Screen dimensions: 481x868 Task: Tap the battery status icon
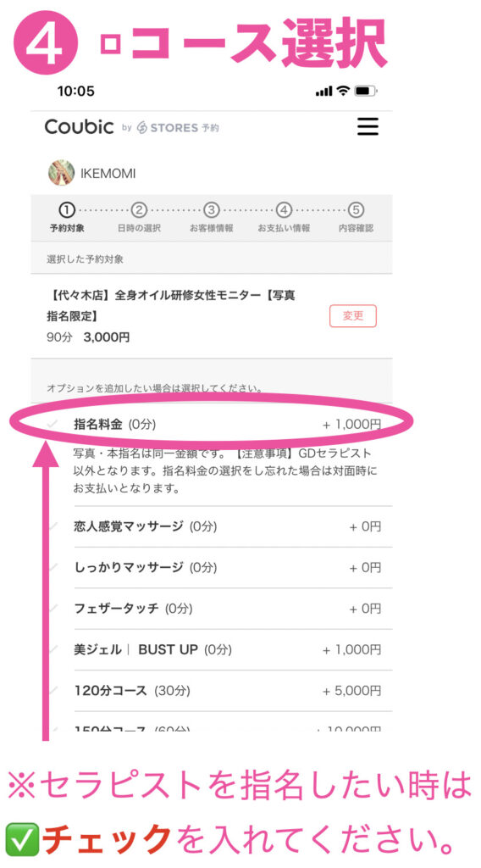pyautogui.click(x=366, y=91)
